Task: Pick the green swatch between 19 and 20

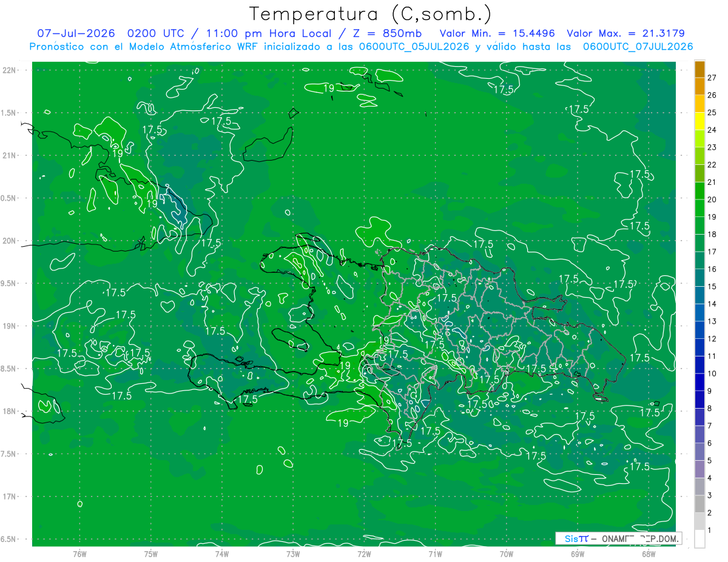Action: click(699, 208)
